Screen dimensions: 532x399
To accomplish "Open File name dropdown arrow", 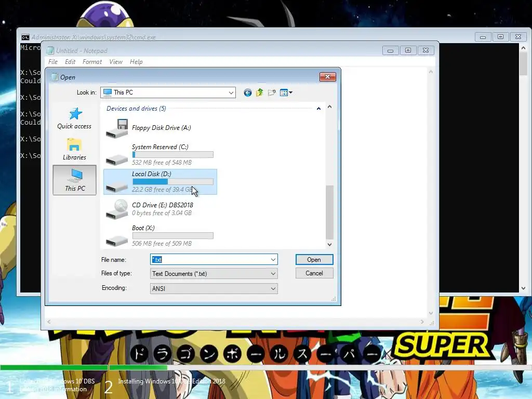I will (273, 260).
